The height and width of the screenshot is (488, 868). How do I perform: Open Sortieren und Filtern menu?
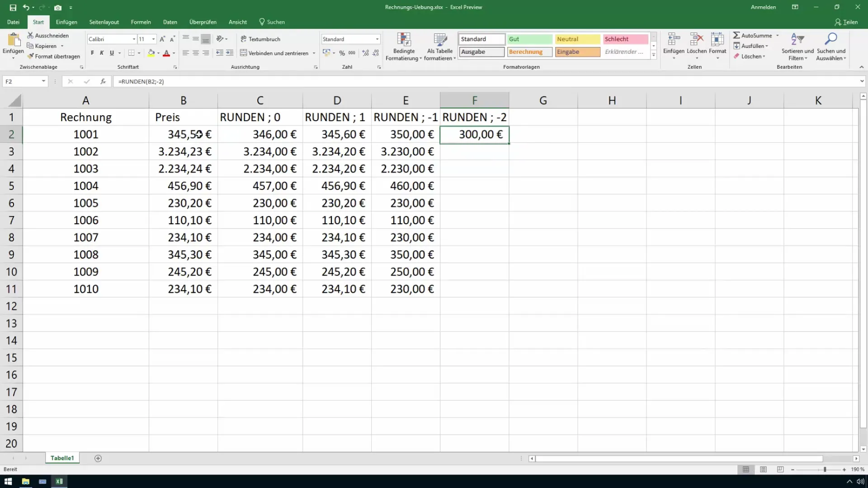pyautogui.click(x=797, y=47)
